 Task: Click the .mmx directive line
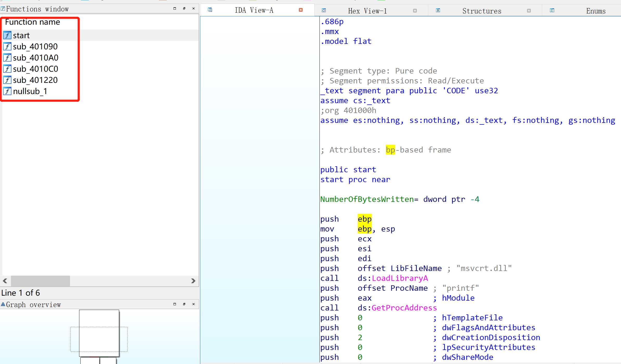tap(330, 31)
